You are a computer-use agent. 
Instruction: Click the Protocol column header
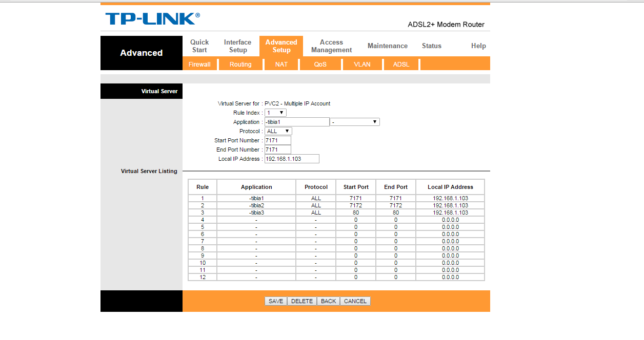(x=316, y=187)
